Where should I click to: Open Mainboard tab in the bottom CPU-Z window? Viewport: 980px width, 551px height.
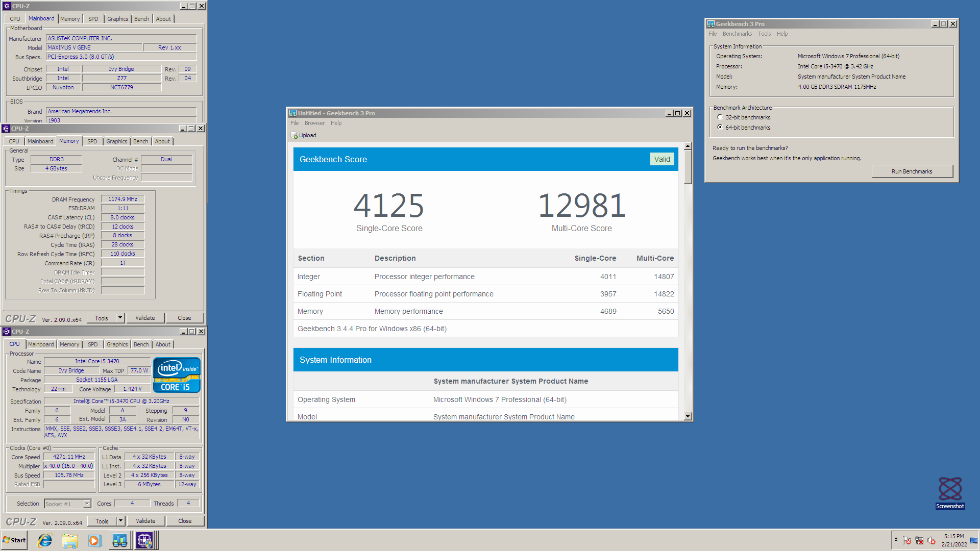pyautogui.click(x=41, y=344)
